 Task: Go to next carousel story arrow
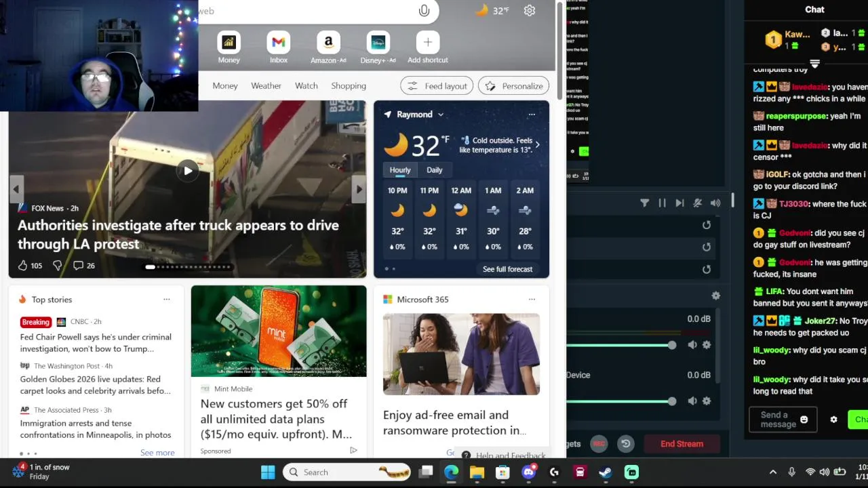click(359, 189)
